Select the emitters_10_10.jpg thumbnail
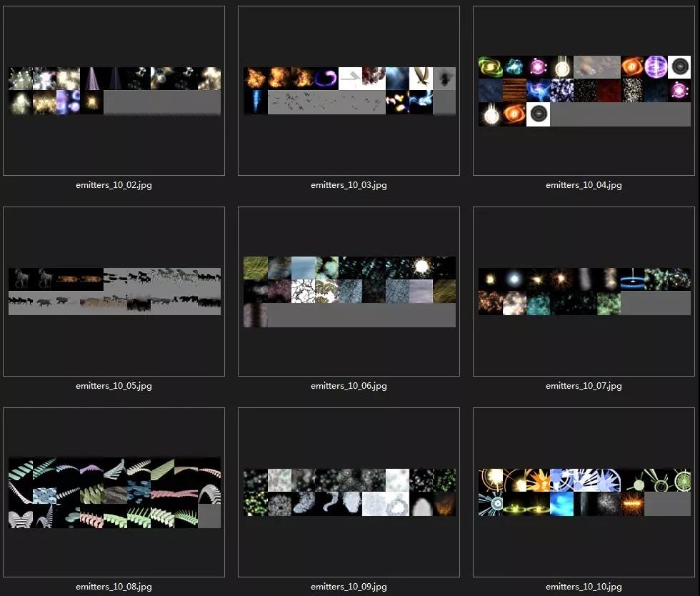Screen dimensions: 700x596 [584, 492]
